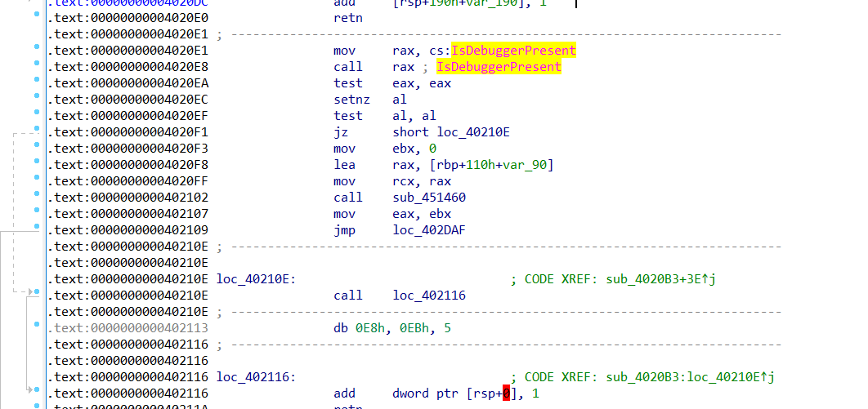Click the gutter dot at address 4020EA
Image resolution: width=868 pixels, height=409 pixels.
37,82
